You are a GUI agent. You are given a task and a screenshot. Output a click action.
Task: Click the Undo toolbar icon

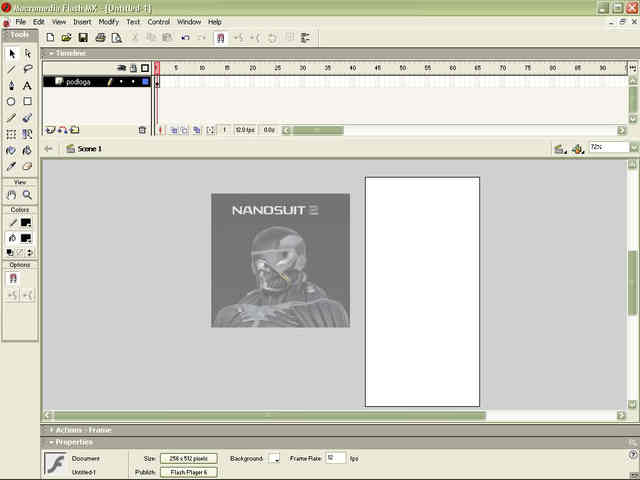(185, 38)
